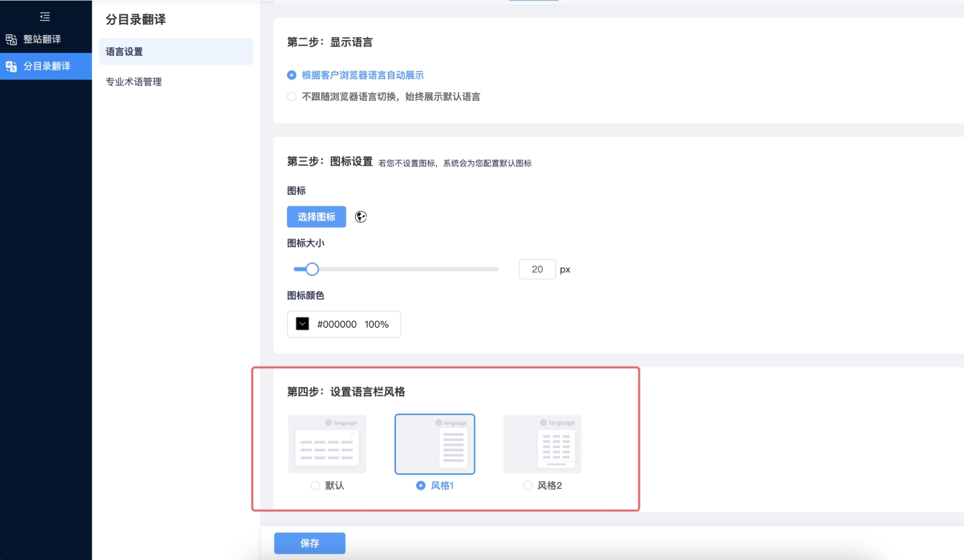
Task: Switch to the 语言设置 tab
Action: pos(124,52)
